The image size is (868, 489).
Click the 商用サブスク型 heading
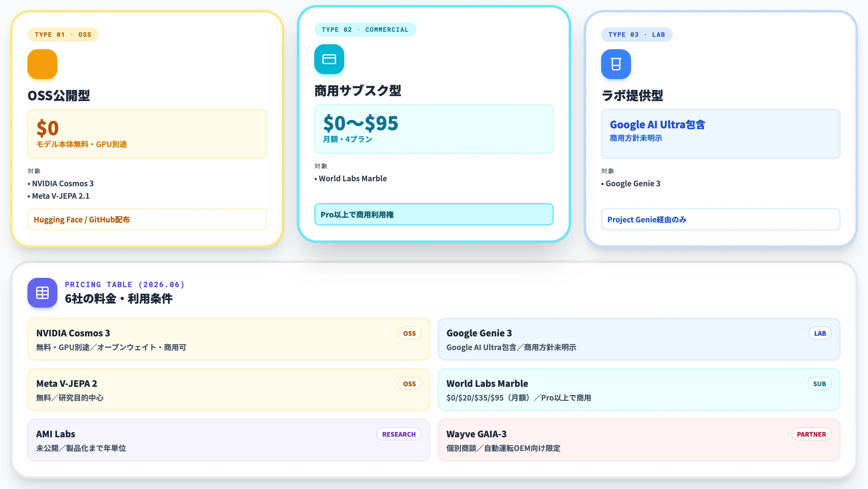[358, 91]
